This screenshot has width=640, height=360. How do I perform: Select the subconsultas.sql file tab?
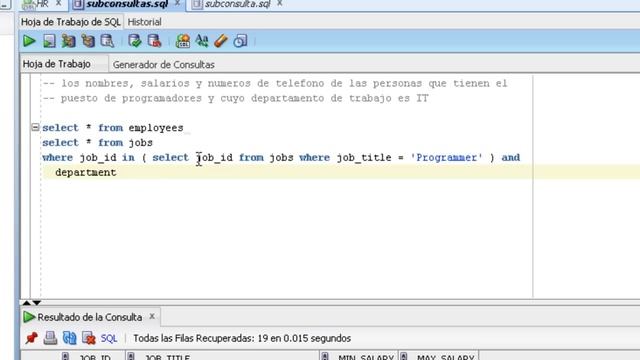point(127,4)
